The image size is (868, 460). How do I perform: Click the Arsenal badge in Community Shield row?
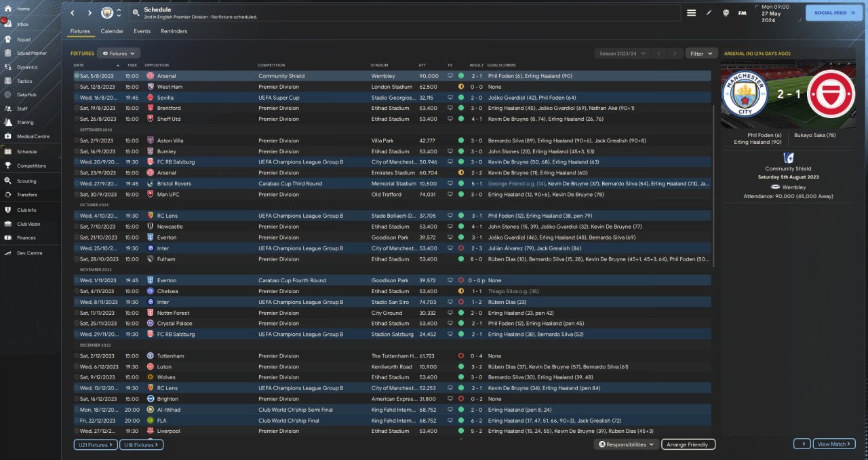pyautogui.click(x=150, y=76)
